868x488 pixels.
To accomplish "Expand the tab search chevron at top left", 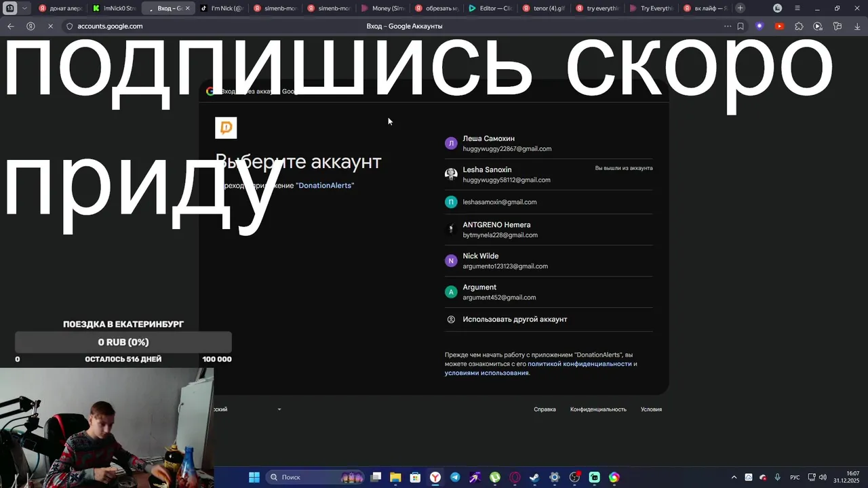I will click(x=25, y=8).
